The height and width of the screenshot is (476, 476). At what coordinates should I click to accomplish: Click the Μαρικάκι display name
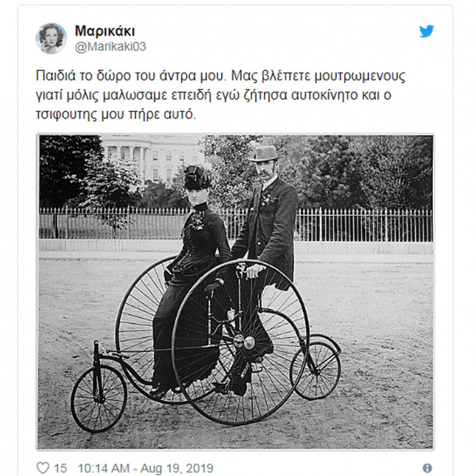[x=104, y=31]
